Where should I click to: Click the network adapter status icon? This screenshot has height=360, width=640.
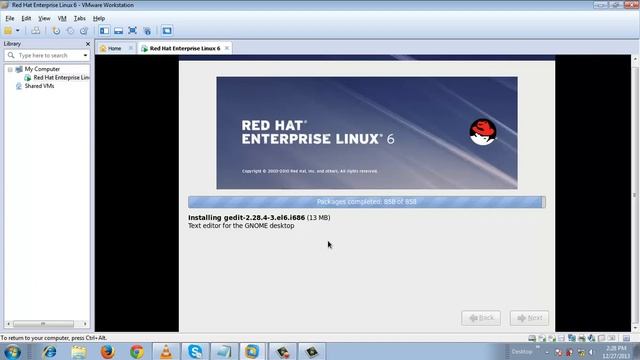click(572, 338)
